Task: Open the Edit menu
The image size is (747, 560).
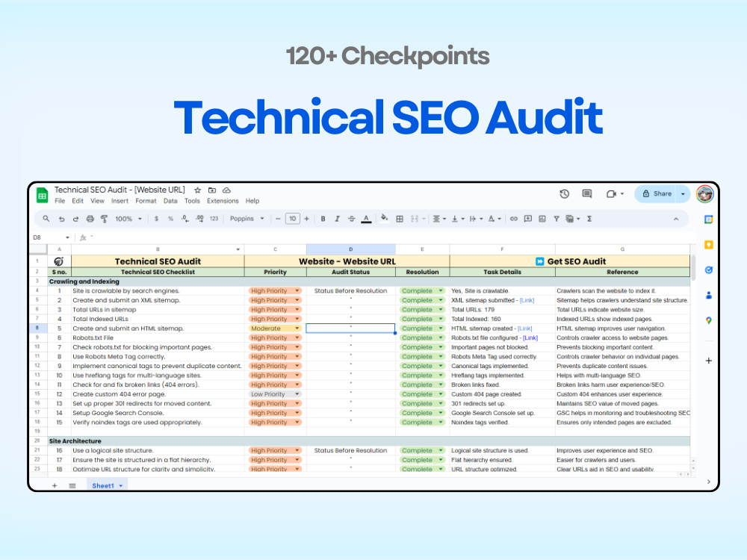Action: [78, 201]
